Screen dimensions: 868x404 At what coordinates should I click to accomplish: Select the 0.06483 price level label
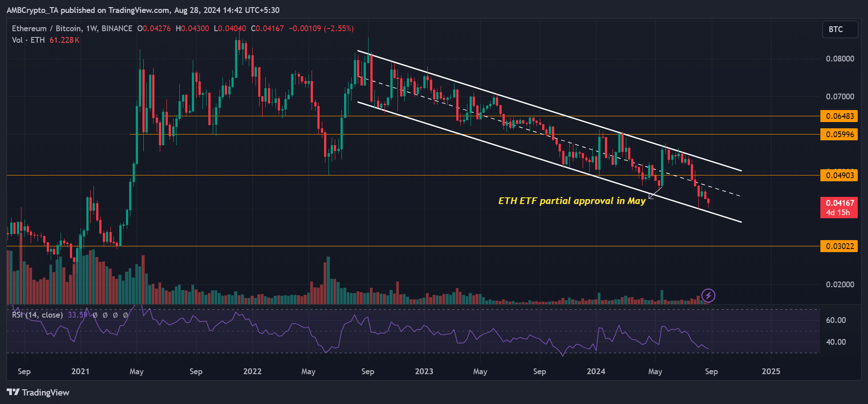839,116
